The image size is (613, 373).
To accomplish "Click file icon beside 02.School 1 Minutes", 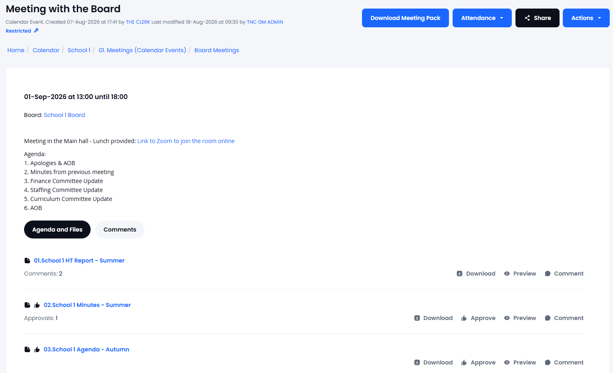I will click(27, 305).
